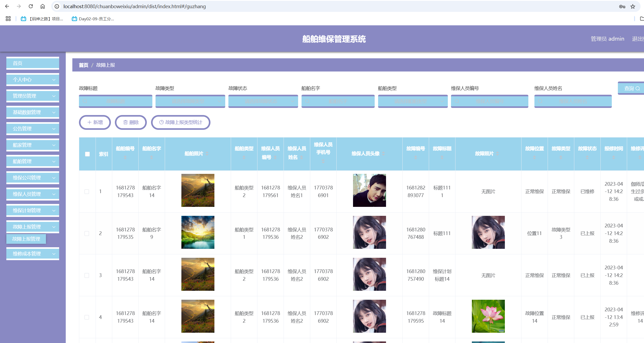Click the 新增 add button

(95, 122)
